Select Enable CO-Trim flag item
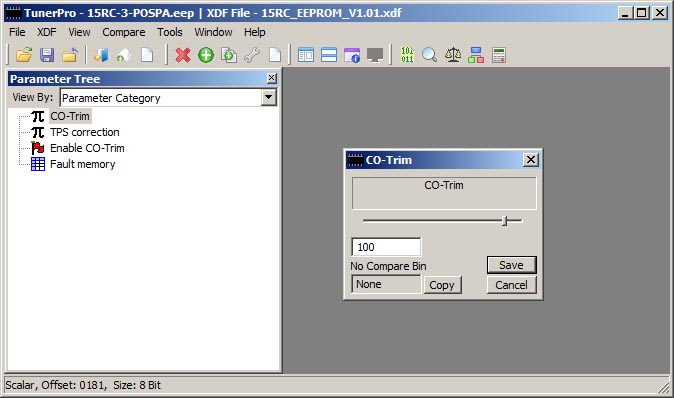The height and width of the screenshot is (398, 674). 87,148
